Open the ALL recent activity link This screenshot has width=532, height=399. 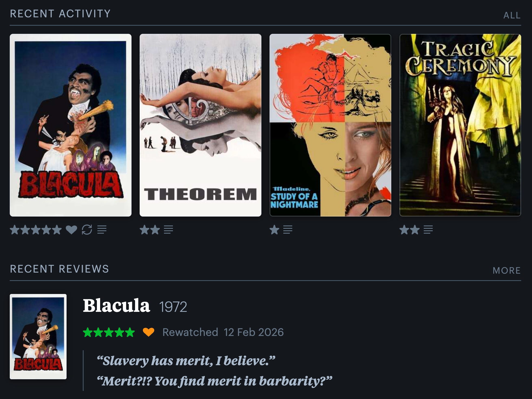click(512, 15)
